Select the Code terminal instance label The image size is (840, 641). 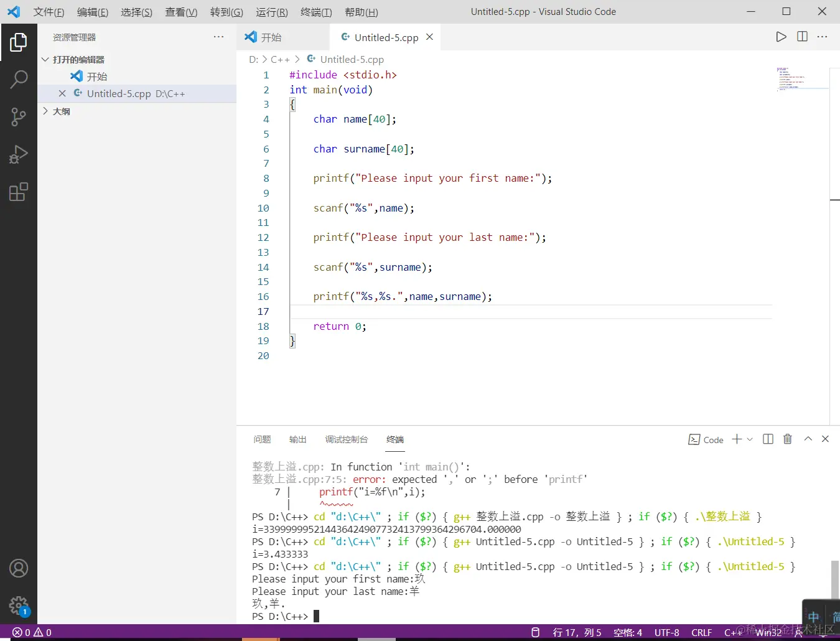tap(706, 439)
